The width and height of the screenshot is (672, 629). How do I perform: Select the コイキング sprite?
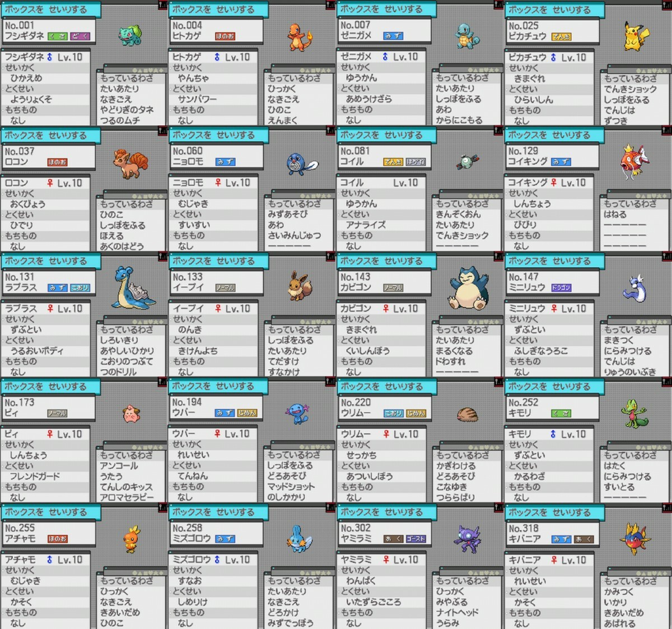coord(635,161)
